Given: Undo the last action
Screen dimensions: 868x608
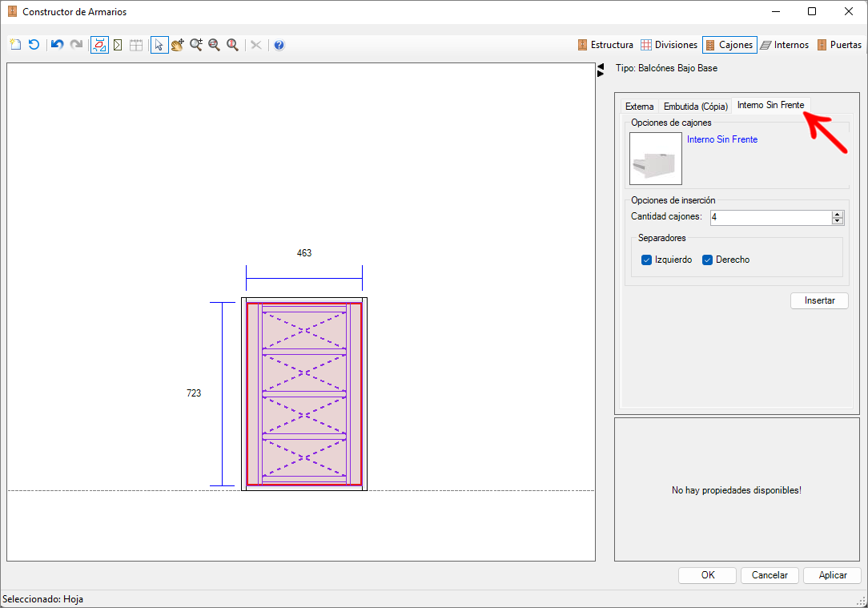Looking at the screenshot, I should 57,45.
